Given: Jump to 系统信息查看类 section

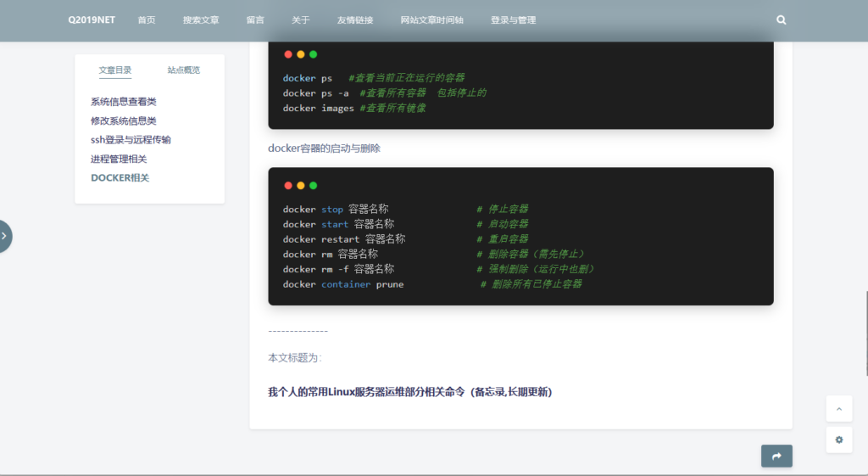Looking at the screenshot, I should tap(124, 102).
